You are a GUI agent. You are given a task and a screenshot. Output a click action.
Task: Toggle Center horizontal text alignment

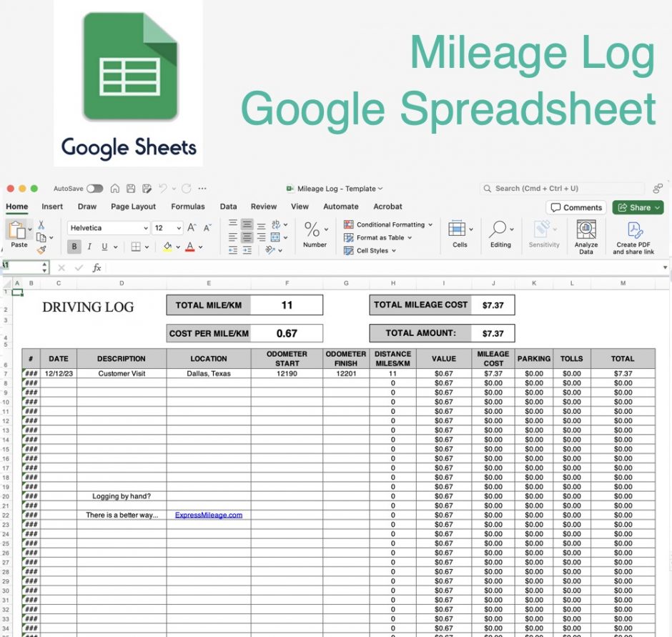247,237
